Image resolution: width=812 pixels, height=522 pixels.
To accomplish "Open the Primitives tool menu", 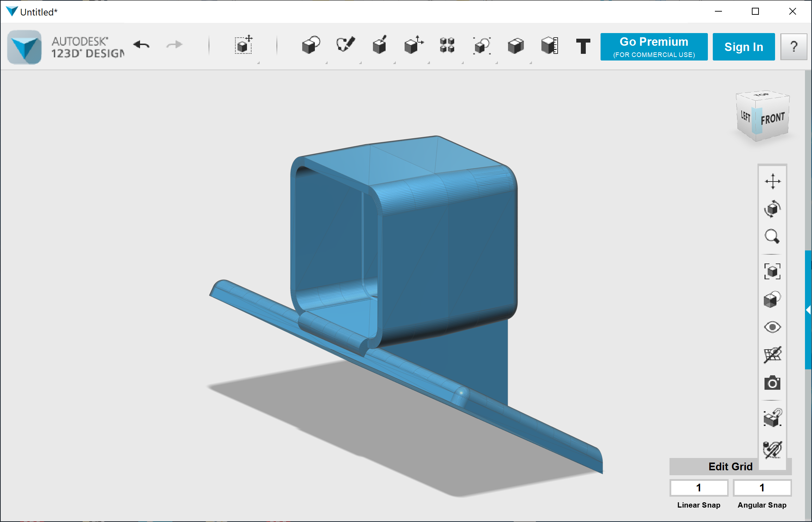I will point(311,46).
